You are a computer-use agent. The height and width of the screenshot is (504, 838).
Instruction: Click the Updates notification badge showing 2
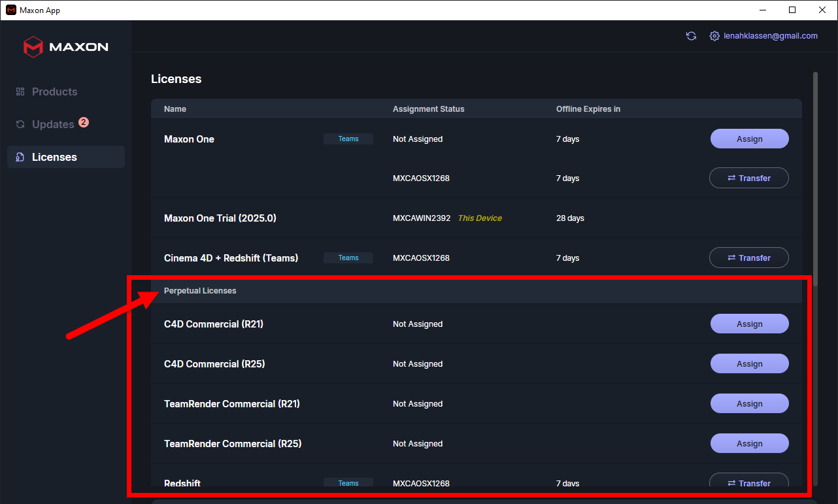(84, 122)
